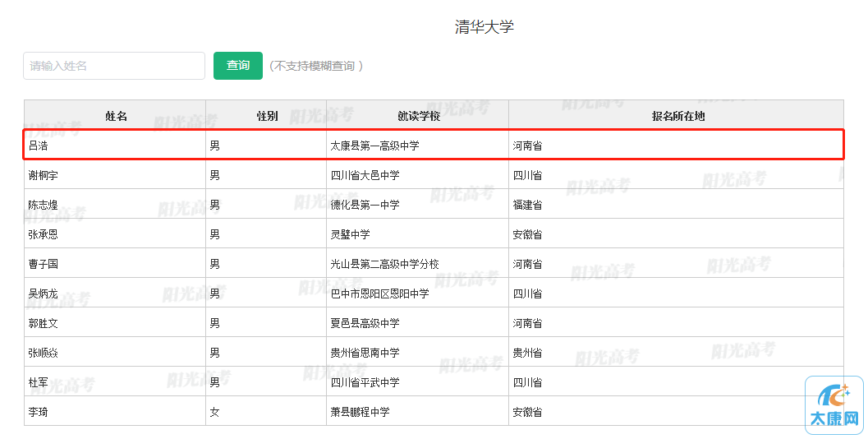Viewport: 868px width, 439px height.
Task: Click gender 男 in 吕浩 row
Action: [215, 146]
